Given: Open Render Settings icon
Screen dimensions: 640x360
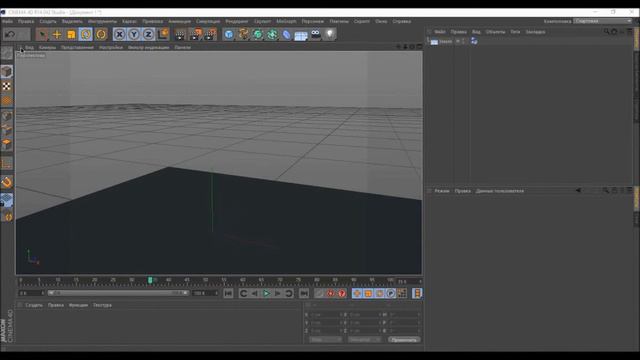Looking at the screenshot, I should 210,34.
